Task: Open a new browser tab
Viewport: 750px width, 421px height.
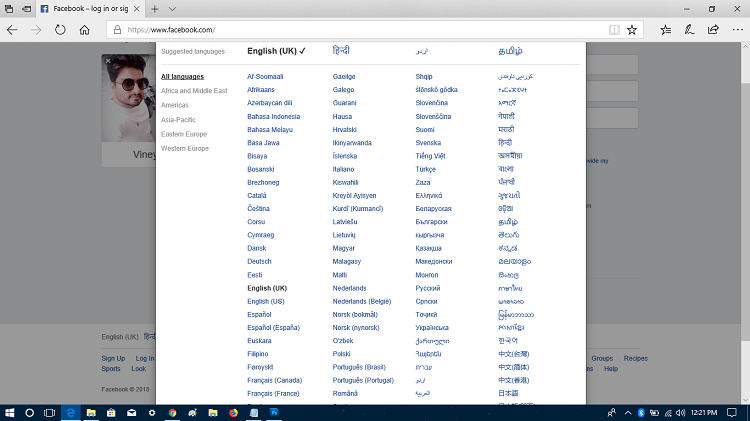Action: point(154,9)
